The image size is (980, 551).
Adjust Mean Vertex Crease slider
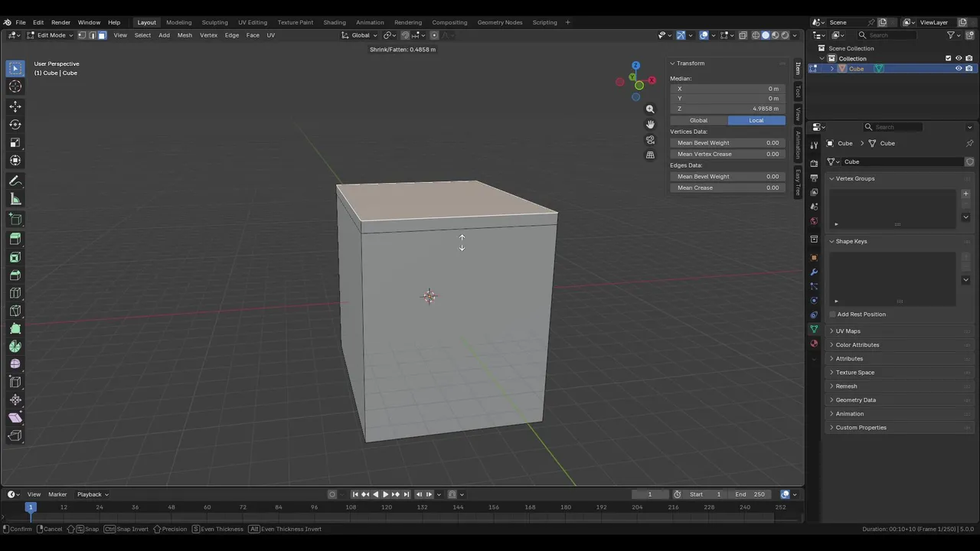[727, 154]
